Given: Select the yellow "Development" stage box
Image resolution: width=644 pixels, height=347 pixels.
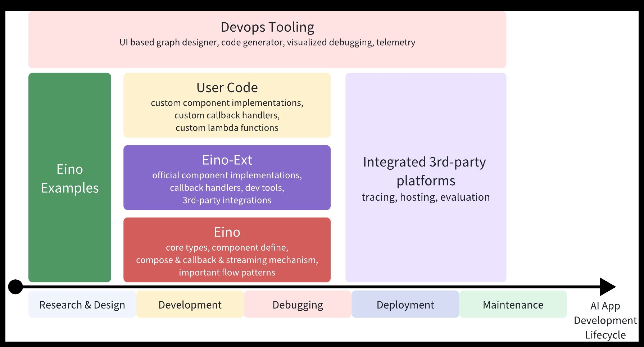Looking at the screenshot, I should click(190, 304).
